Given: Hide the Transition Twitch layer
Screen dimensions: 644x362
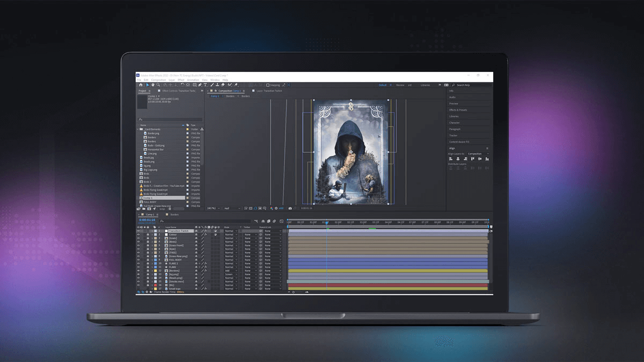Looking at the screenshot, I should [x=138, y=231].
